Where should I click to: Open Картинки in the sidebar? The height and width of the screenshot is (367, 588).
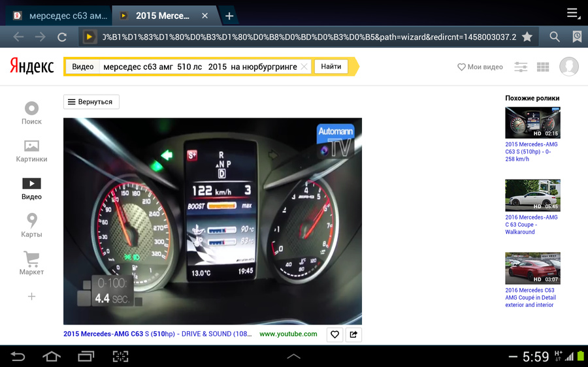[31, 151]
